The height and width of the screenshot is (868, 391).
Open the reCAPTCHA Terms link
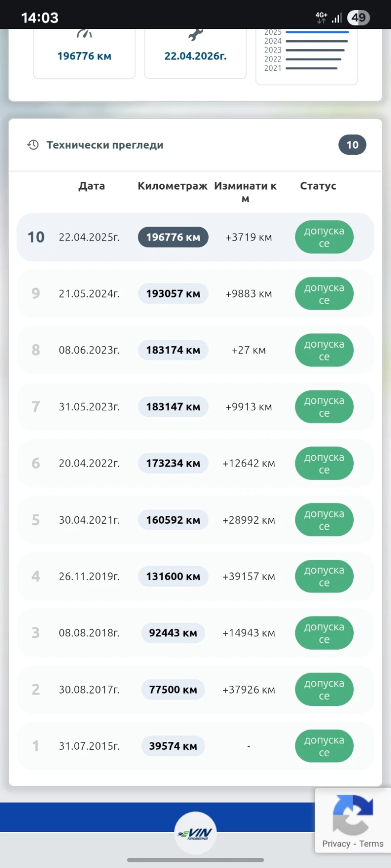[x=371, y=844]
